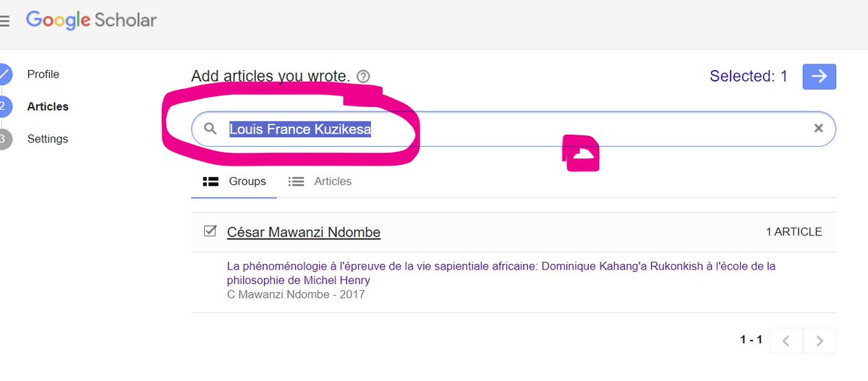This screenshot has height=381, width=868.
Task: Open the La phénoménologie article title
Action: pyautogui.click(x=501, y=273)
